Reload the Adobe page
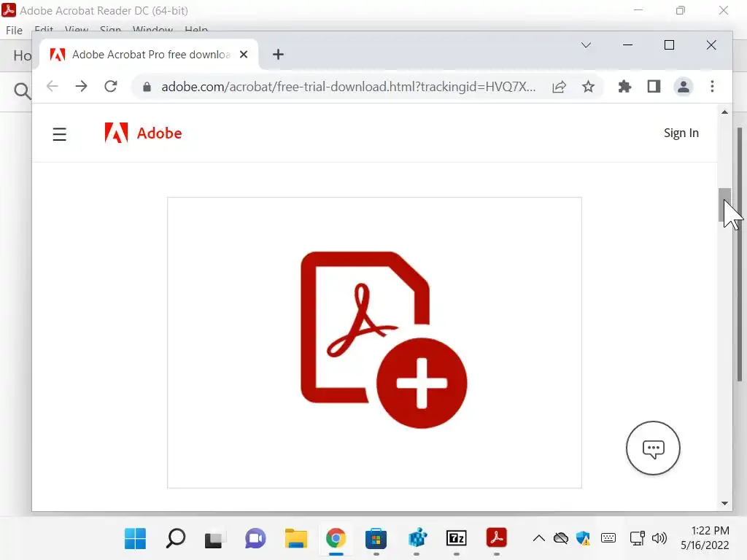Screen dimensions: 747x560 point(111,86)
